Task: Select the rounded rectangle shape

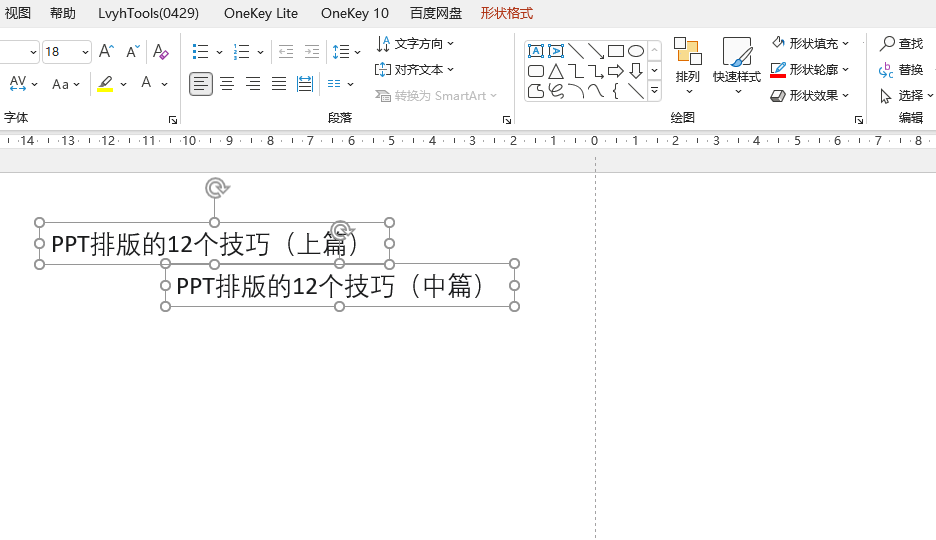Action: click(x=535, y=72)
